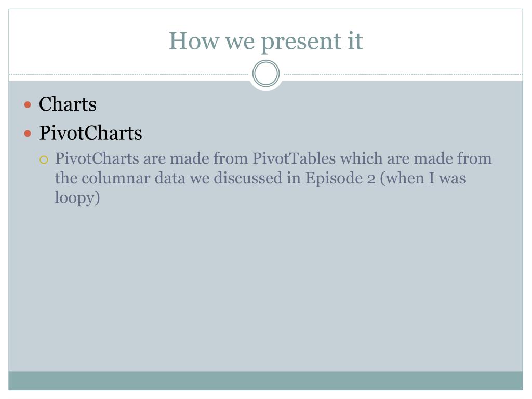The image size is (532, 399).
Task: Click the word 'PivotTables' in sub-bullet
Action: [294, 158]
